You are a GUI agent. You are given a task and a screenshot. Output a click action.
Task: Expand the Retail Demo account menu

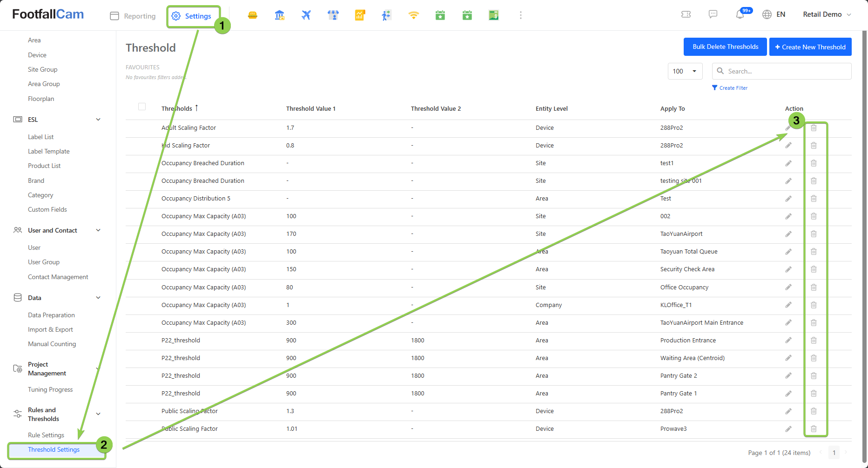pos(827,14)
